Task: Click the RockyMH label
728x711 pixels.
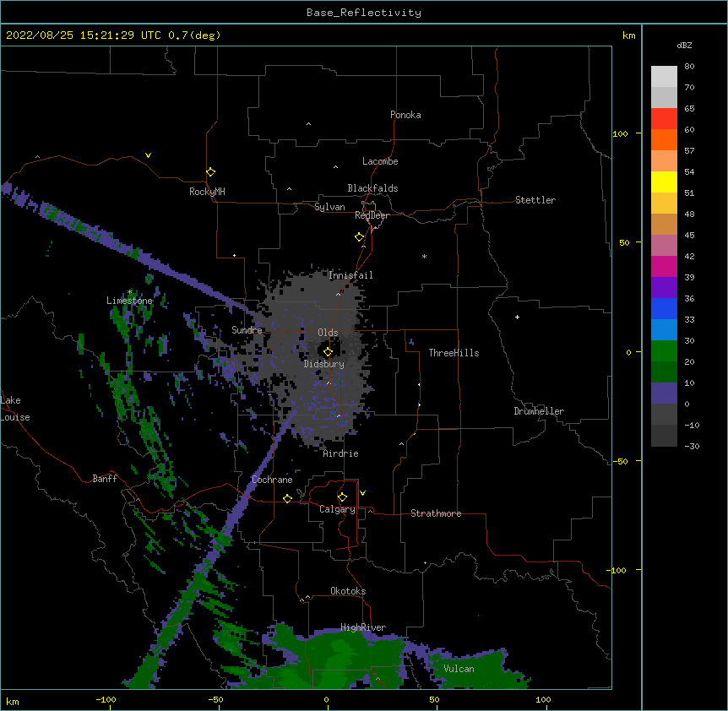Action: tap(207, 192)
